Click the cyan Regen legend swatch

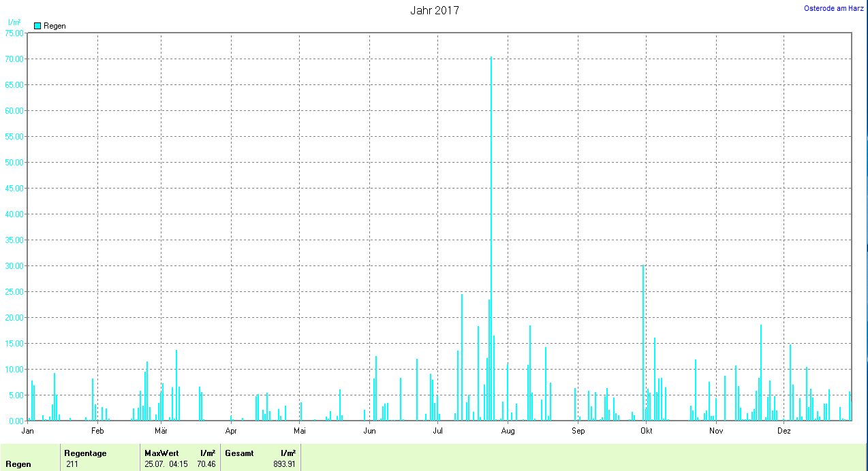point(38,26)
